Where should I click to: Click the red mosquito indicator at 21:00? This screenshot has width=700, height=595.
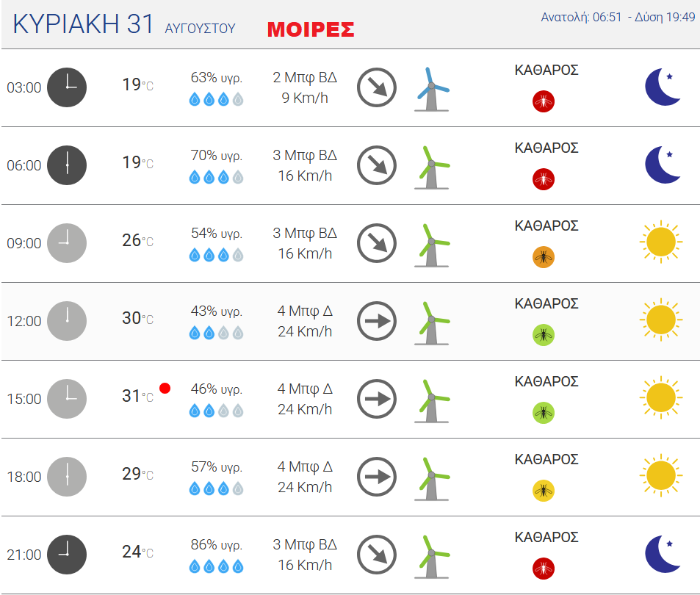point(544,569)
